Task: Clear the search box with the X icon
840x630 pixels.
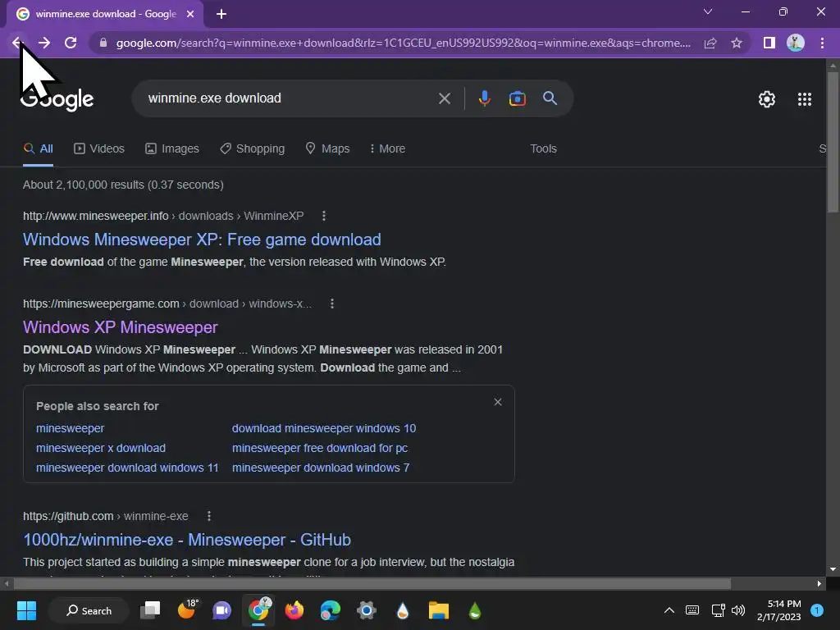Action: 444,98
